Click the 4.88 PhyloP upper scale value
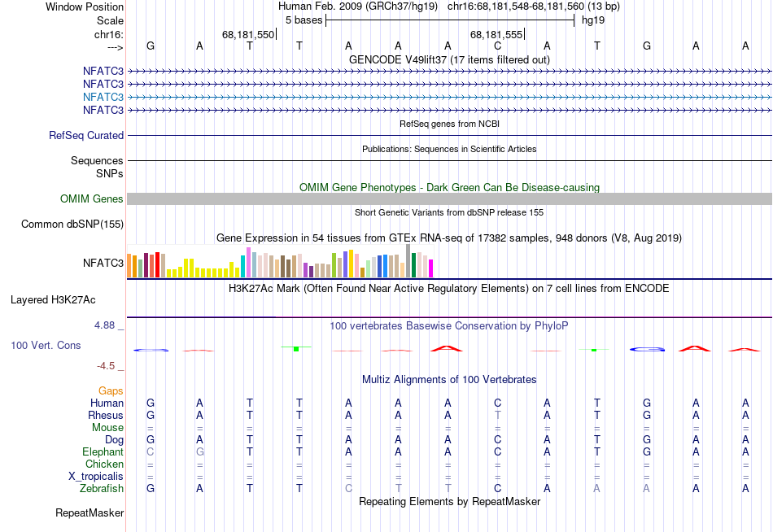This screenshot has height=532, width=773. click(x=104, y=325)
